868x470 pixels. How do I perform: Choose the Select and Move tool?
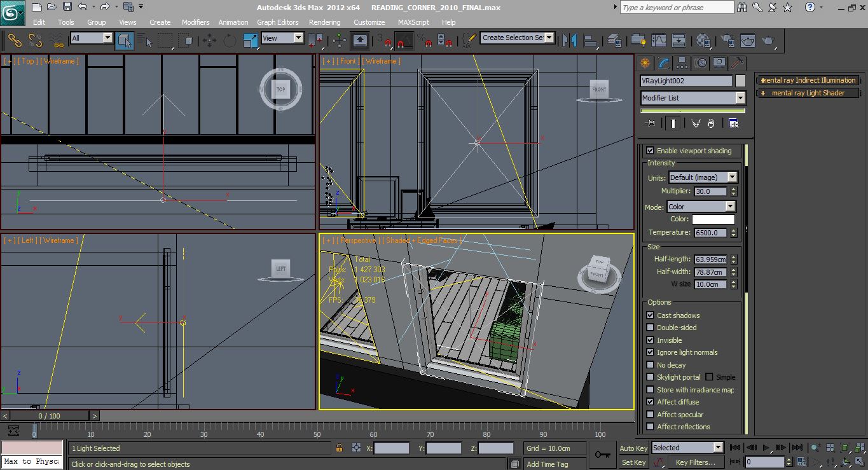pos(209,41)
